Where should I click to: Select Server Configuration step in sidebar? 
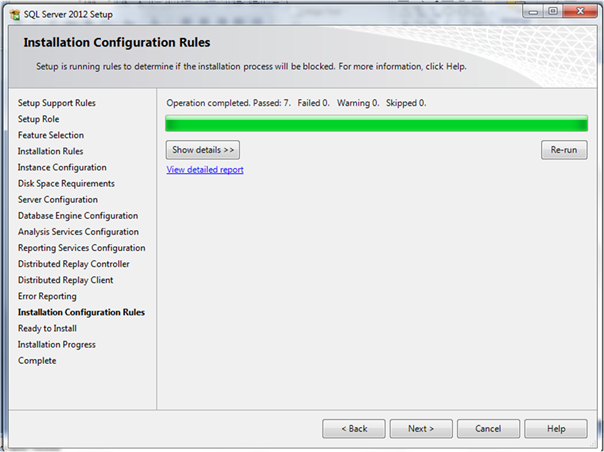click(58, 200)
